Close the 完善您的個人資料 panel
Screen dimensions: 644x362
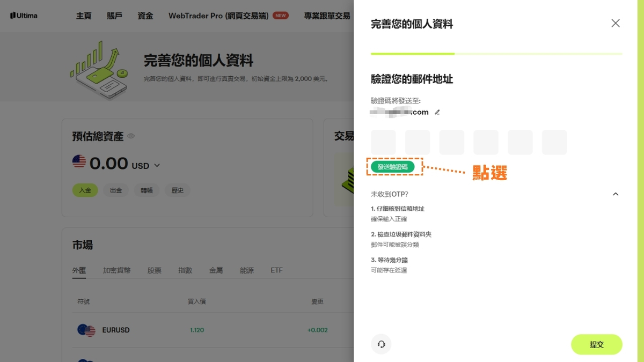click(x=616, y=23)
